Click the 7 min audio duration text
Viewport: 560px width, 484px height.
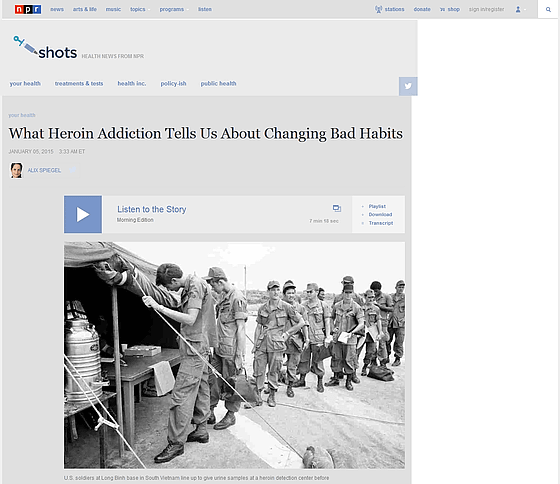[x=324, y=221]
